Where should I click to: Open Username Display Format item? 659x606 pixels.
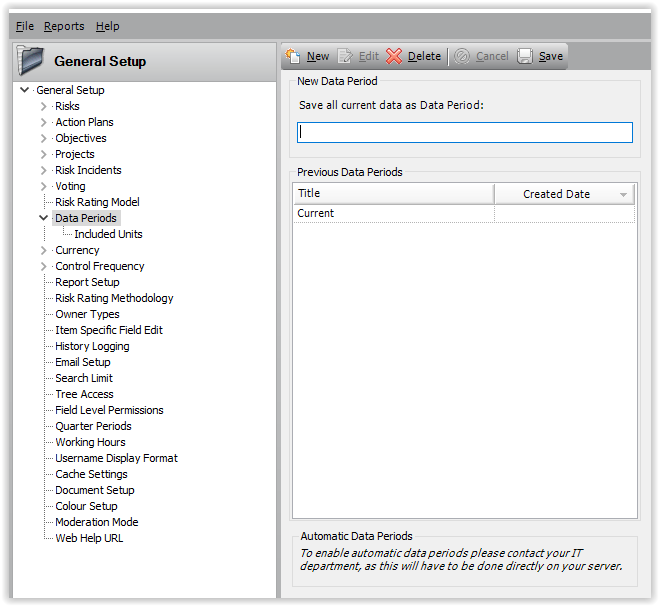click(x=116, y=458)
